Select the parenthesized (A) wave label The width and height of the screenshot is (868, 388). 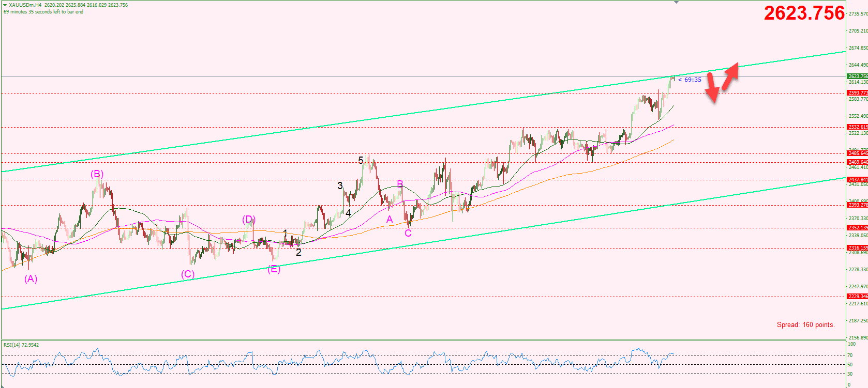(31, 279)
